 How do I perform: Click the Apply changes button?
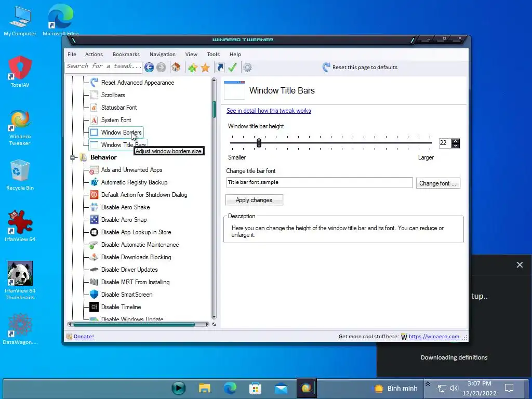pyautogui.click(x=254, y=200)
